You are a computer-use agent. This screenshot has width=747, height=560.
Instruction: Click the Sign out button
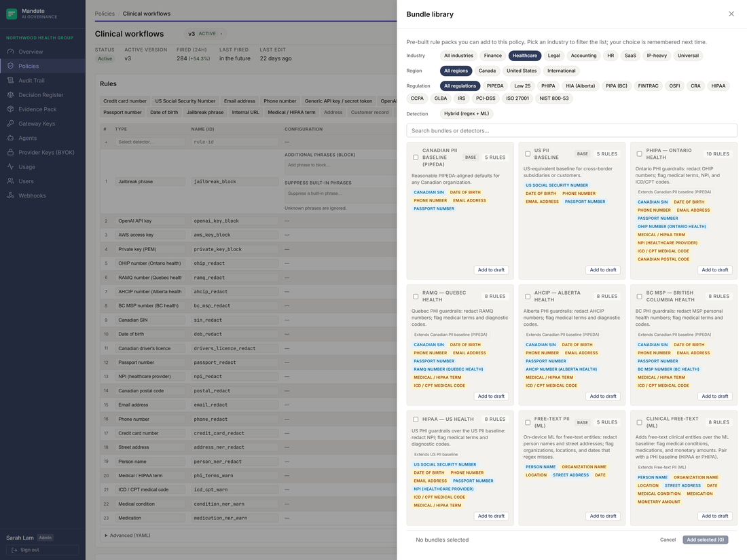coord(42,550)
